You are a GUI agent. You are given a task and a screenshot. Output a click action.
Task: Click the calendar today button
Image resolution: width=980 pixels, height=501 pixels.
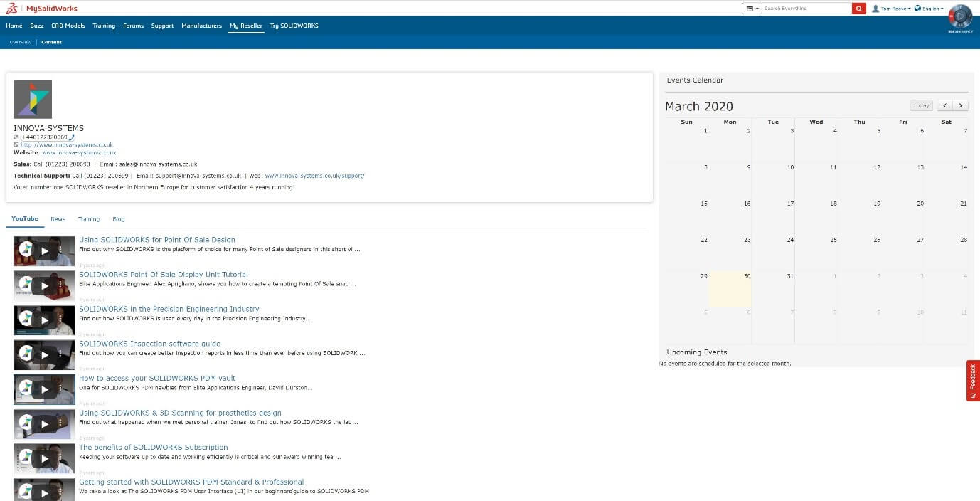click(922, 105)
